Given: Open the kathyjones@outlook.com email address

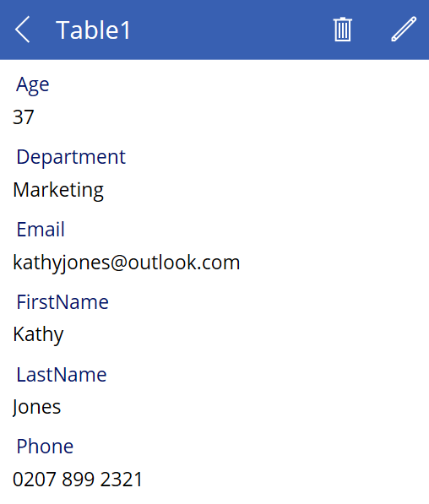Looking at the screenshot, I should (x=127, y=263).
